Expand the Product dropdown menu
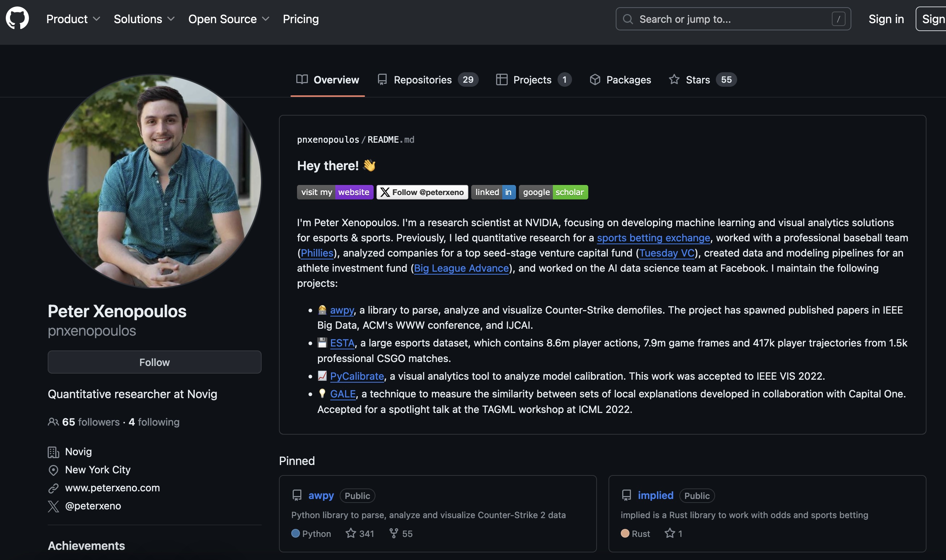 tap(73, 19)
